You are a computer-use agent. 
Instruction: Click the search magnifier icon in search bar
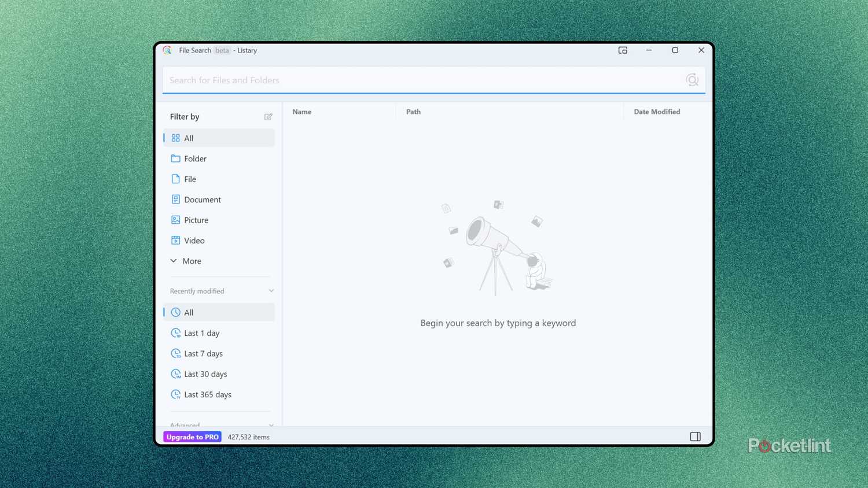pos(692,80)
